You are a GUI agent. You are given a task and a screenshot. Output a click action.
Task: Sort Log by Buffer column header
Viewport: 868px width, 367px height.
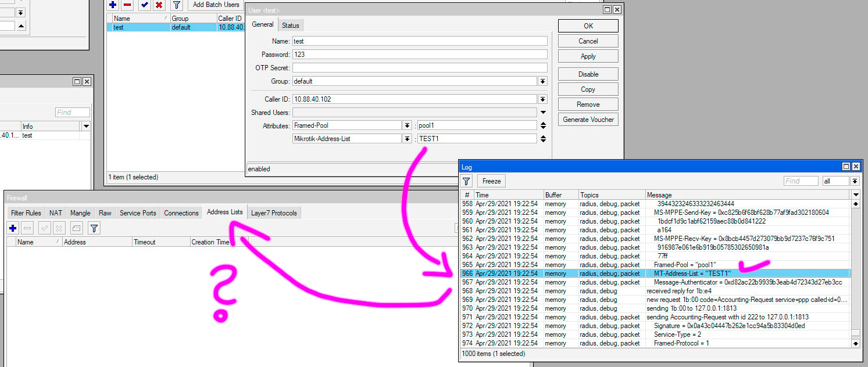[x=560, y=195]
